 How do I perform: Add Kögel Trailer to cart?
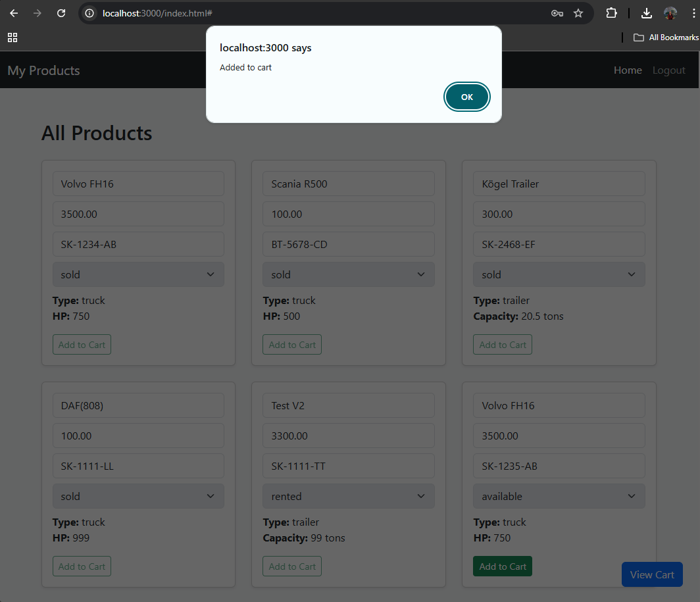pos(502,345)
